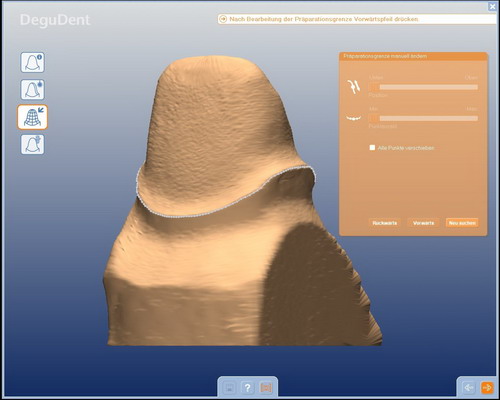Click the 'Neu suchen' button
The height and width of the screenshot is (400, 500).
462,223
